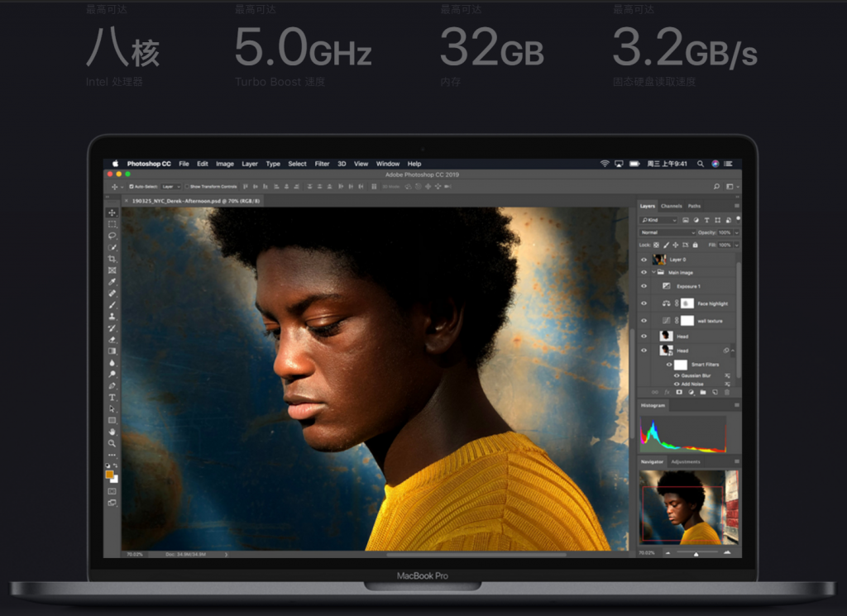Click the search icon in the options bar
This screenshot has height=616, width=847.
point(716,186)
